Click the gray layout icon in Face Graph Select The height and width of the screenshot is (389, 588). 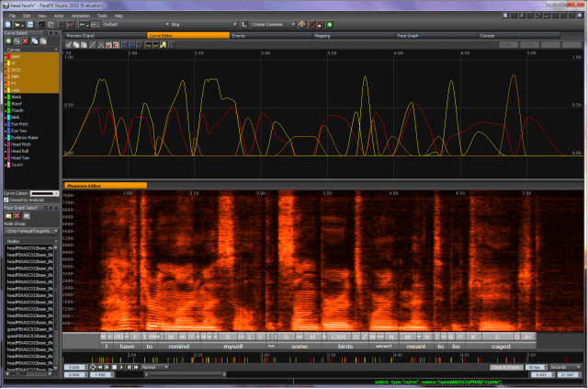click(x=27, y=216)
